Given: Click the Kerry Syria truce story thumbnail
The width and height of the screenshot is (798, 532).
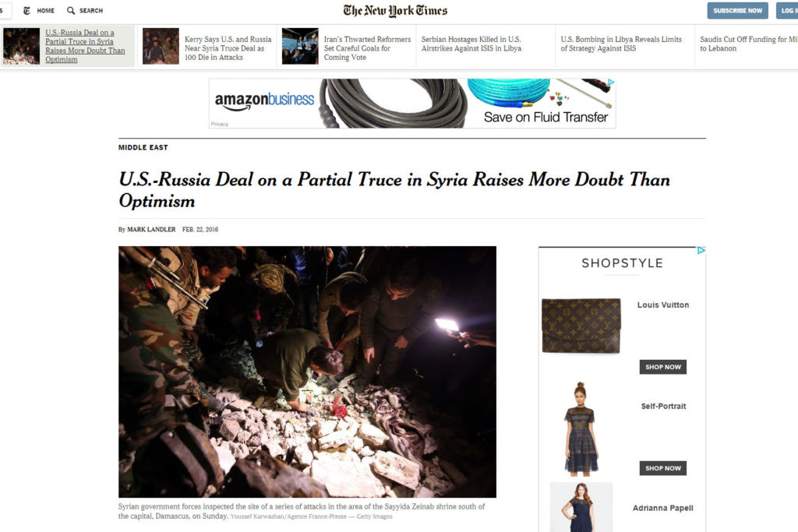Looking at the screenshot, I should click(161, 46).
